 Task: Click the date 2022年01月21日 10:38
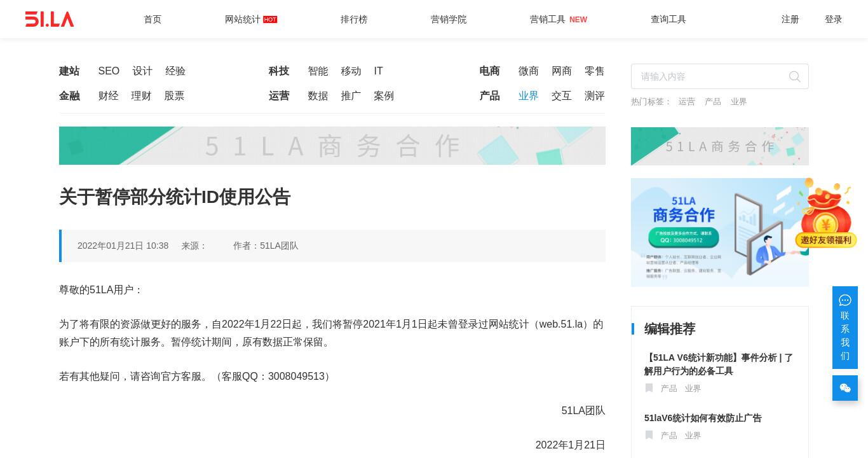pos(123,246)
